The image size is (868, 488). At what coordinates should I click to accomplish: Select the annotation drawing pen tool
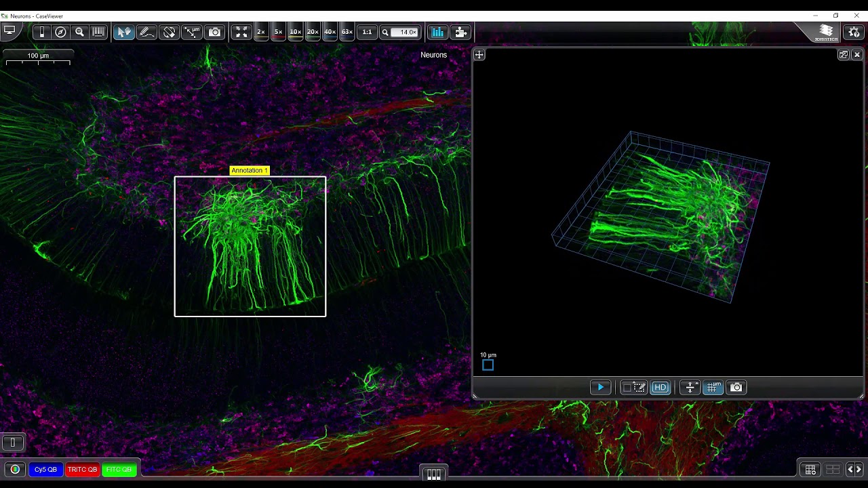[x=146, y=32]
